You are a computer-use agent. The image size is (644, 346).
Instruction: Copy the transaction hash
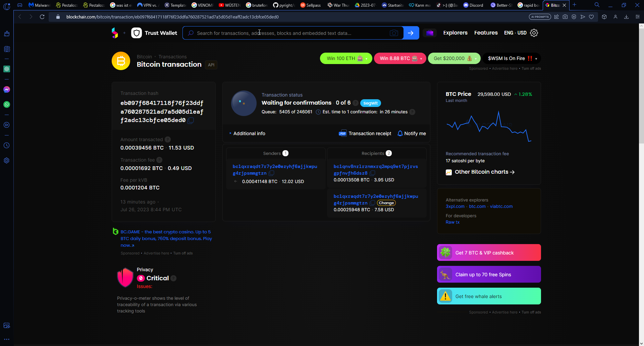[191, 120]
